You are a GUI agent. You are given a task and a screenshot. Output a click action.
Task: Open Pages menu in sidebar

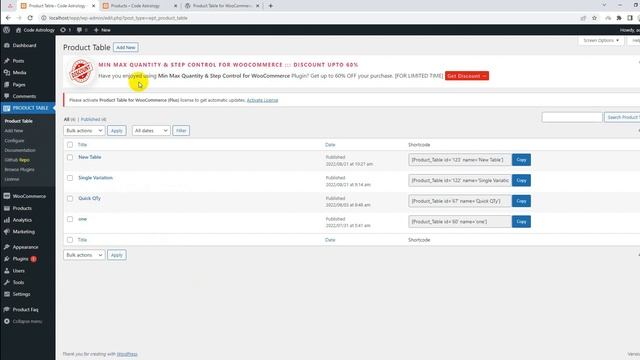[19, 84]
